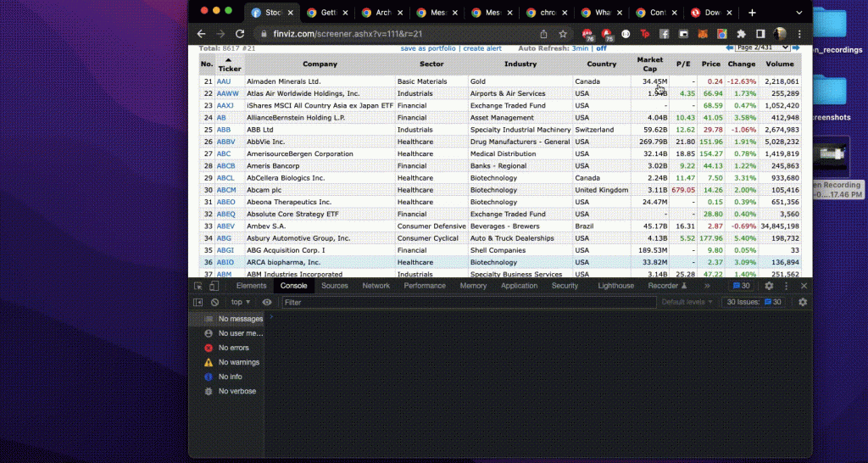This screenshot has width=868, height=463.
Task: Click the 'save as portfolio' link
Action: point(428,48)
